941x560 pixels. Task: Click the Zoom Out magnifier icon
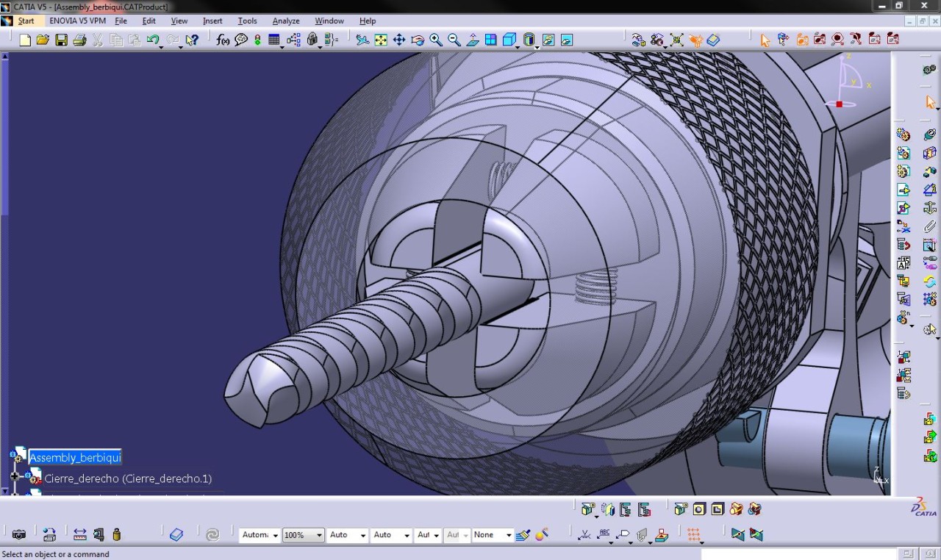pyautogui.click(x=454, y=40)
